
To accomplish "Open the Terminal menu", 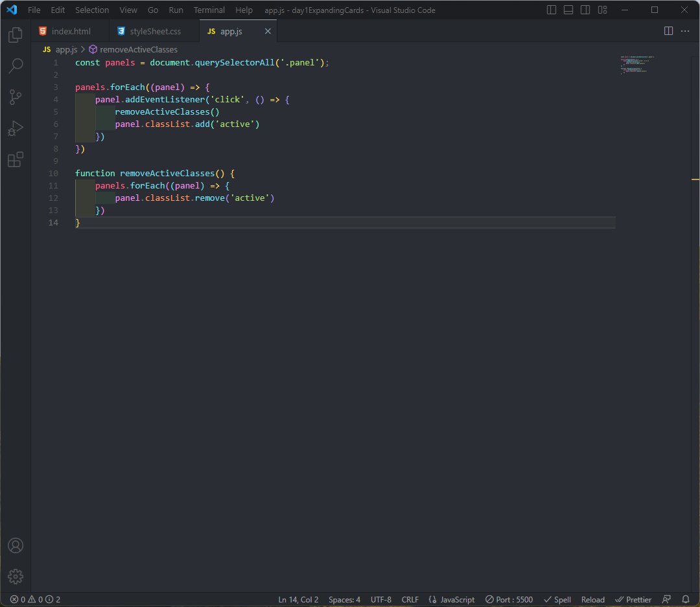I will (209, 10).
